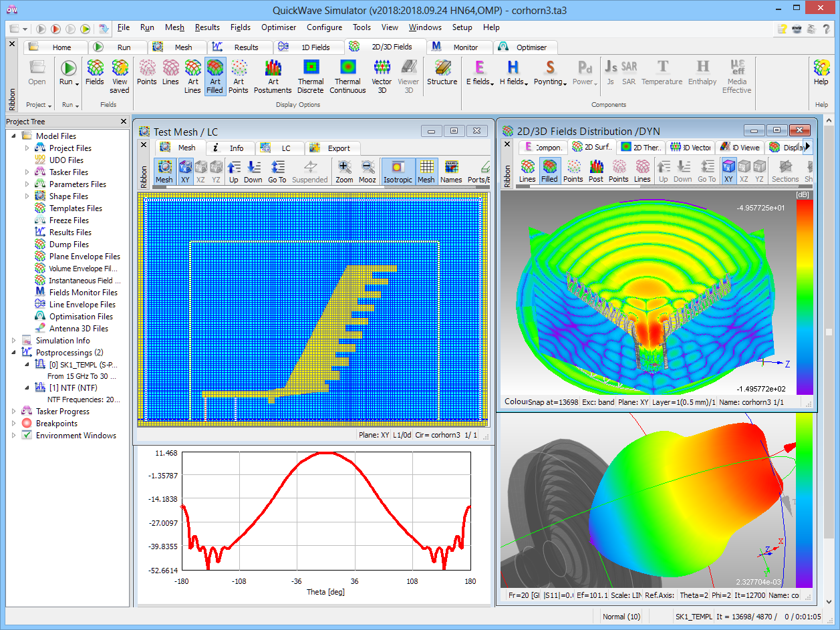
Task: Toggle Filled mode in Fields Distribution window
Action: coord(549,171)
